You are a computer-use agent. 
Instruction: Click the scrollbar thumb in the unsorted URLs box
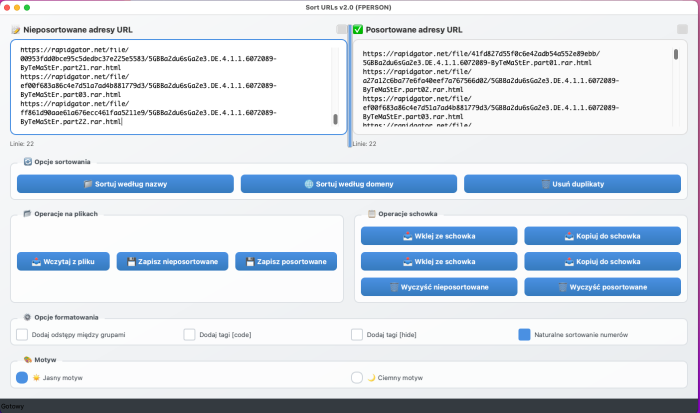(335, 119)
